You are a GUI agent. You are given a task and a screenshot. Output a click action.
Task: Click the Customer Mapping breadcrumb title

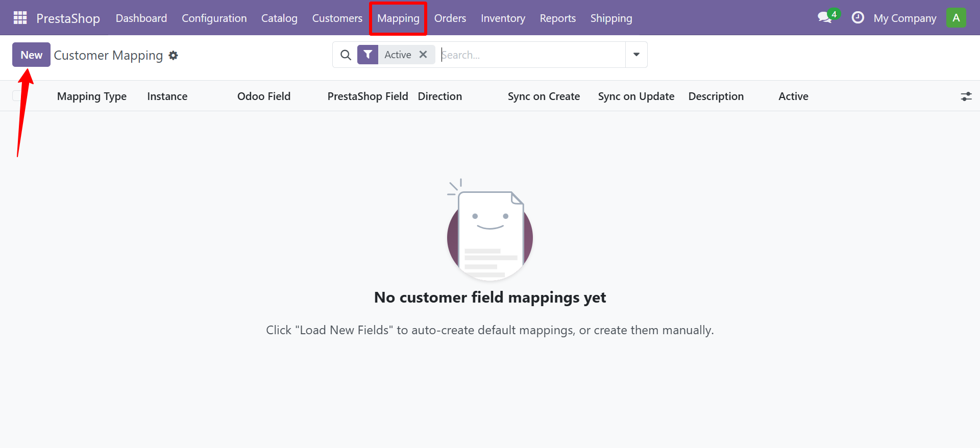(x=108, y=55)
